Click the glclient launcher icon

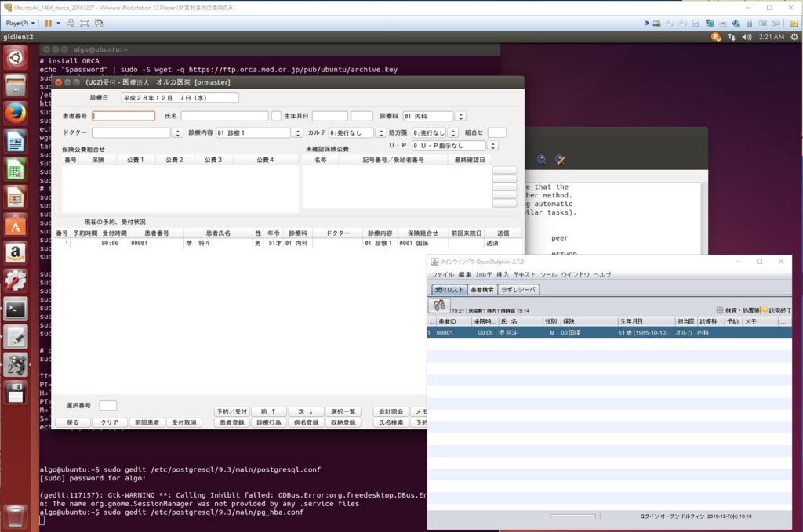16,365
